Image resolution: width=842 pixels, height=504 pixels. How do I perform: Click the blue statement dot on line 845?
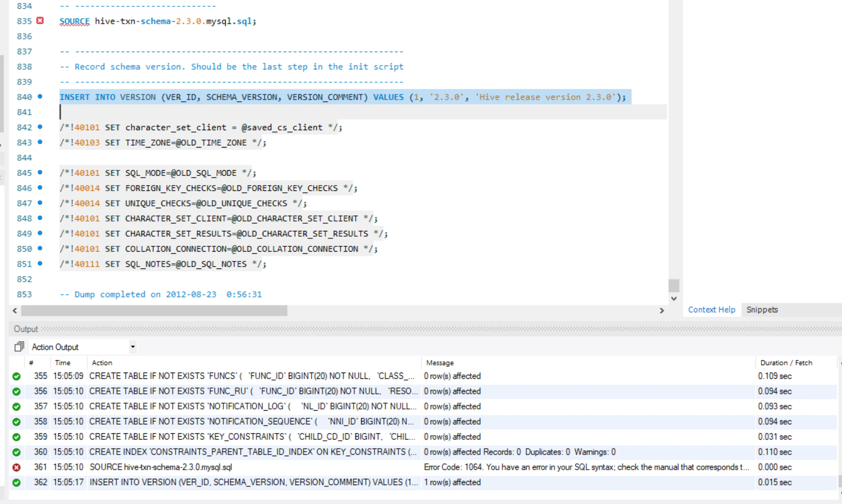[40, 172]
